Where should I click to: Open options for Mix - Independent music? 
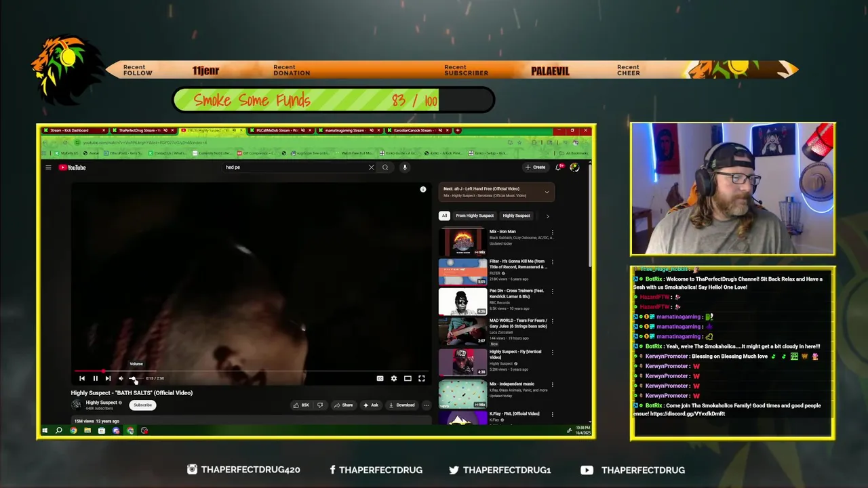coord(552,384)
